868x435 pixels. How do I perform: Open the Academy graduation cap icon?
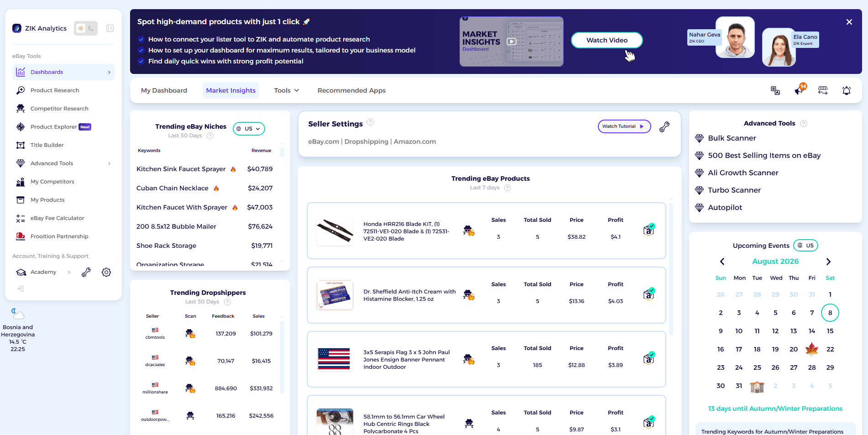(21, 272)
